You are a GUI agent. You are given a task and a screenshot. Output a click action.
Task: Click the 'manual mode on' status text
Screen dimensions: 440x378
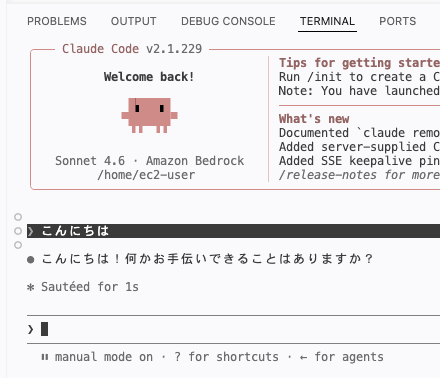[x=104, y=357]
